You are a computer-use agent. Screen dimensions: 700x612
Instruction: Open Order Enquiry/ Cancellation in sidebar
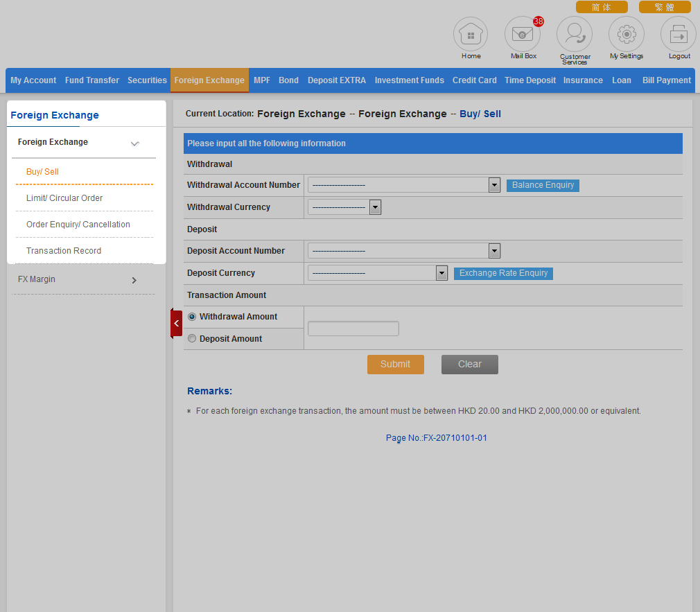(78, 225)
